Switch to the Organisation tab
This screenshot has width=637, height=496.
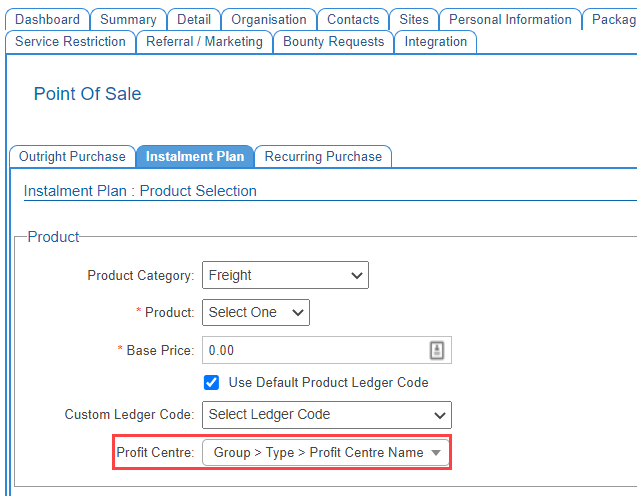[269, 20]
